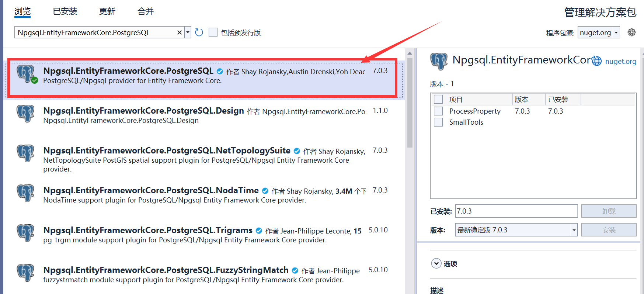Image resolution: width=644 pixels, height=294 pixels.
Task: Click the package list vertical scrollbar thumb
Action: pos(410,102)
